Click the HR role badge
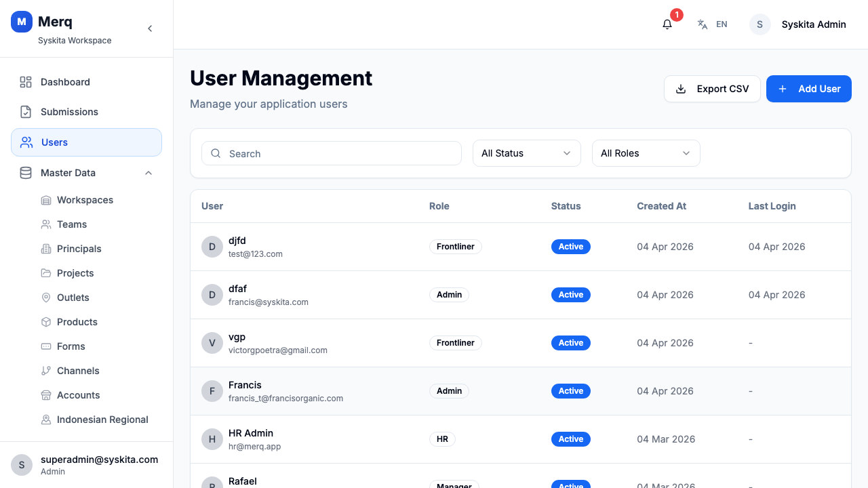868x488 pixels. [x=442, y=439]
